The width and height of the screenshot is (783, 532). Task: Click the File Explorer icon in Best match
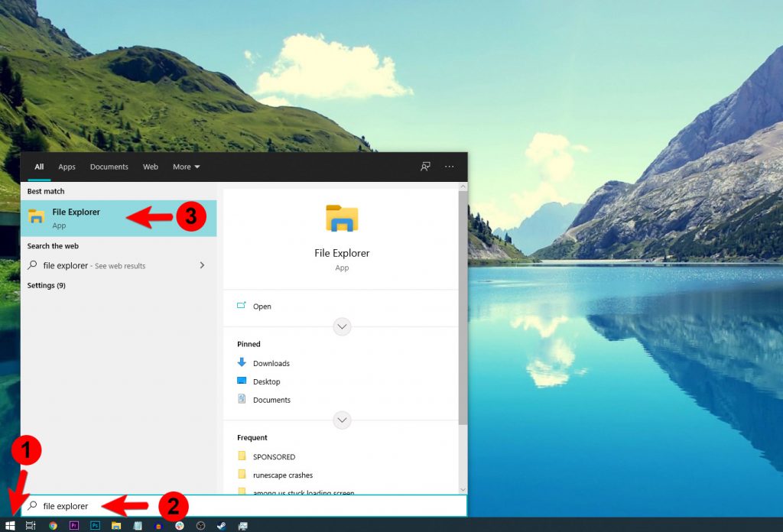click(x=36, y=216)
